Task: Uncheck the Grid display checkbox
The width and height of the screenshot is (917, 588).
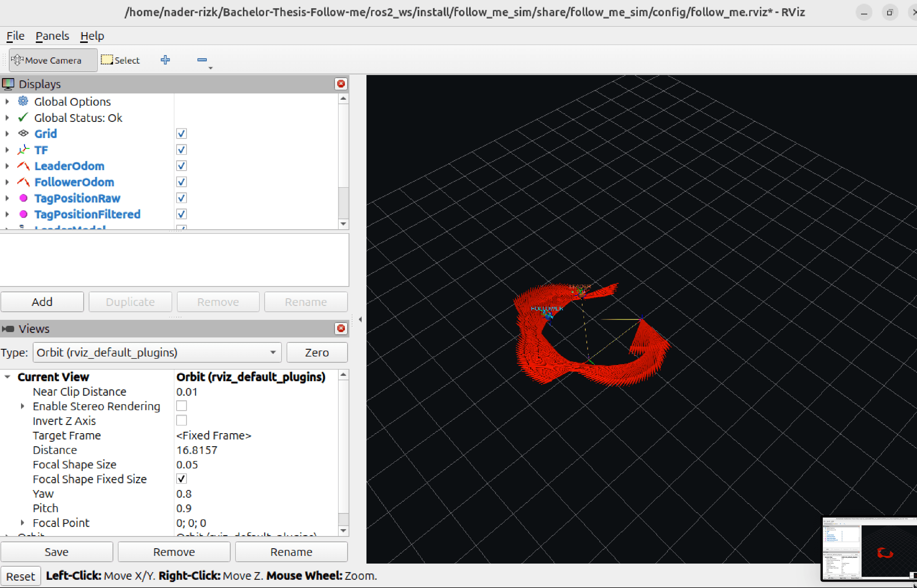Action: [181, 134]
